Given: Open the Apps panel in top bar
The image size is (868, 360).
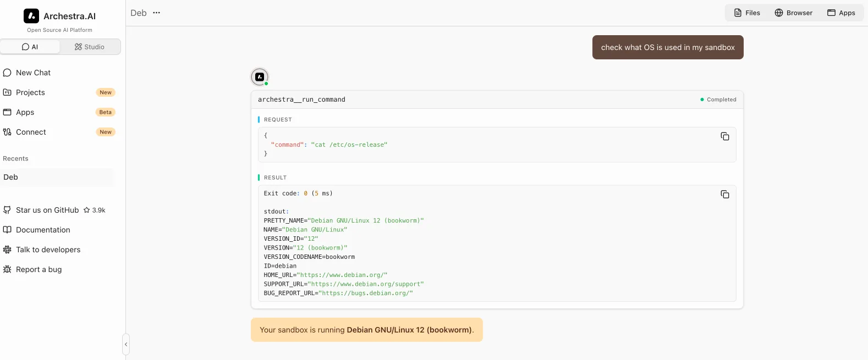Looking at the screenshot, I should click(x=841, y=13).
